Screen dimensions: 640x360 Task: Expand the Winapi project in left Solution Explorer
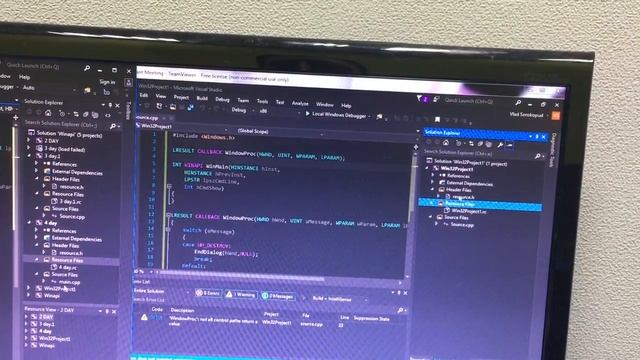29,296
